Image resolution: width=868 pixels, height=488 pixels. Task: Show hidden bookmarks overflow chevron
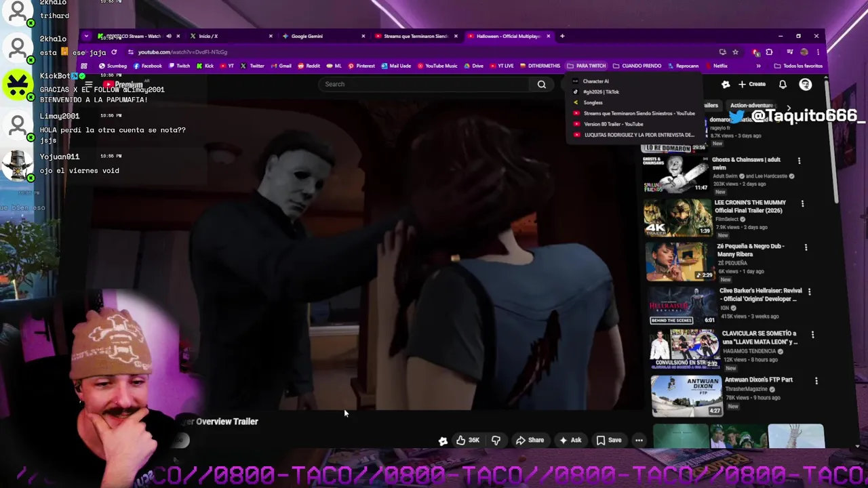click(x=758, y=66)
